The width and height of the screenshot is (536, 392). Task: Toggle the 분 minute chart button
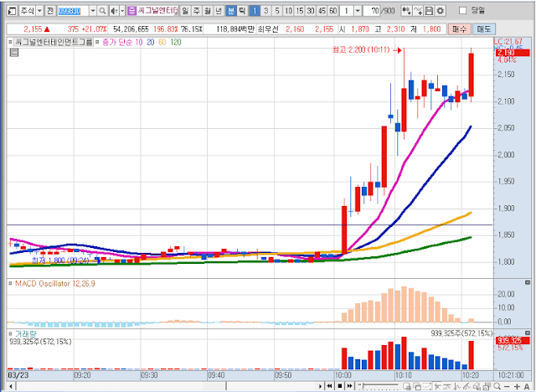point(229,11)
